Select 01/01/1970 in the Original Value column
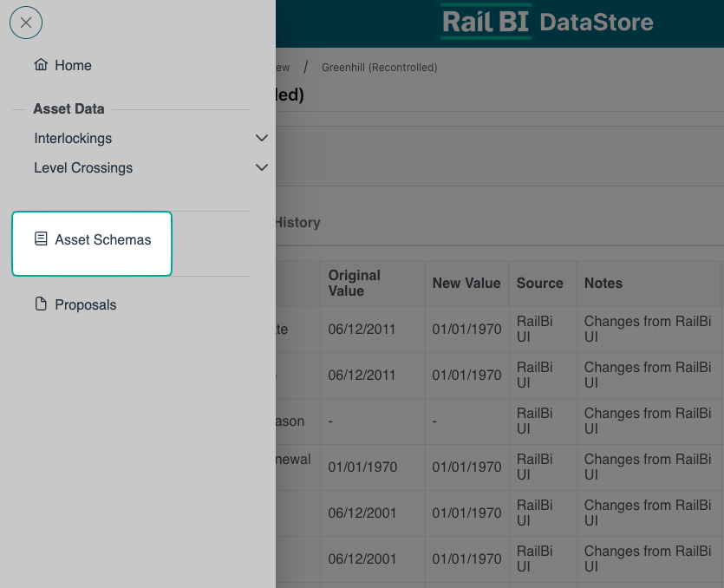This screenshot has height=588, width=724. pyautogui.click(x=362, y=467)
